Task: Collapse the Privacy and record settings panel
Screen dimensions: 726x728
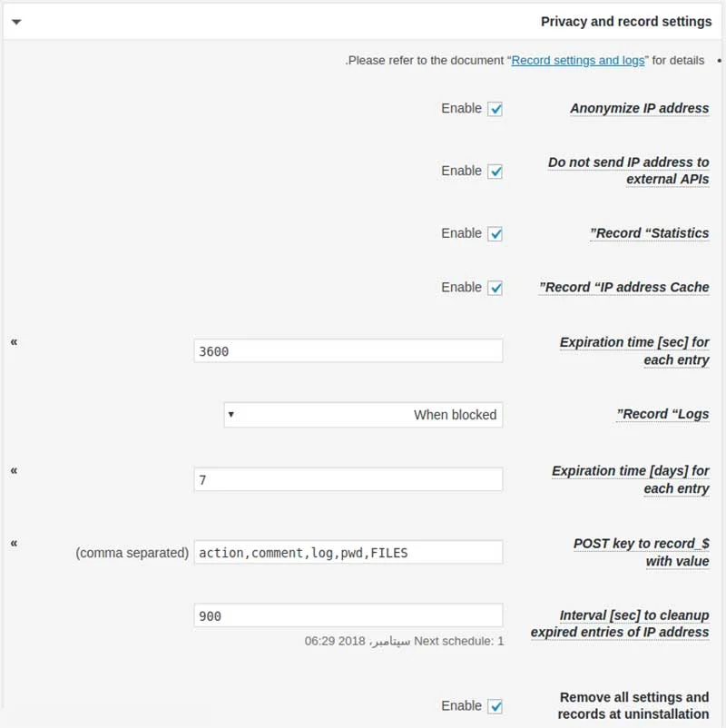Action: [x=16, y=20]
